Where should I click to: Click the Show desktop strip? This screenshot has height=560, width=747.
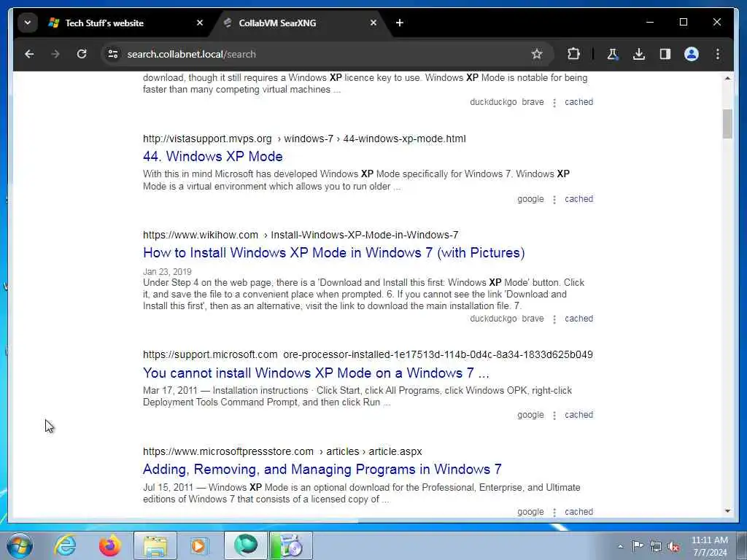pyautogui.click(x=742, y=545)
